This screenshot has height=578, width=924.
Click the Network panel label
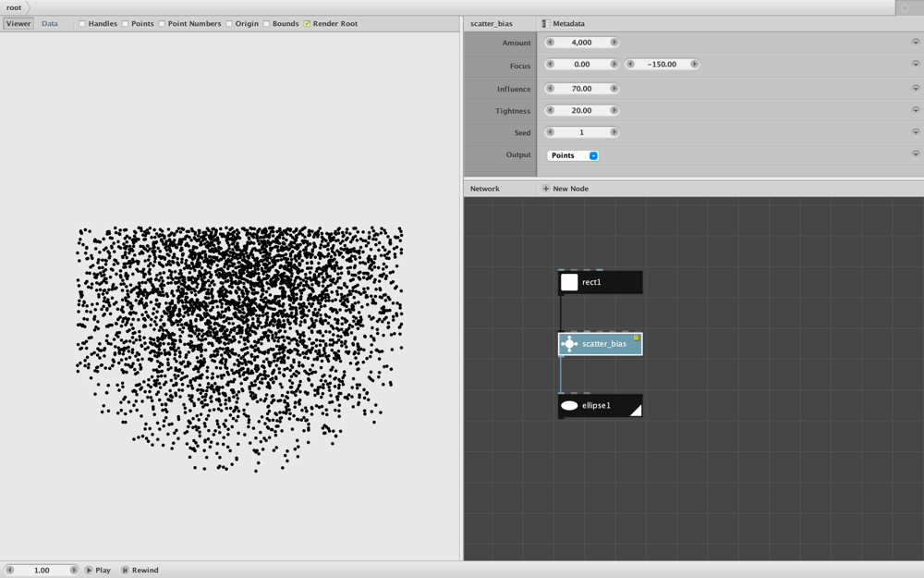485,189
